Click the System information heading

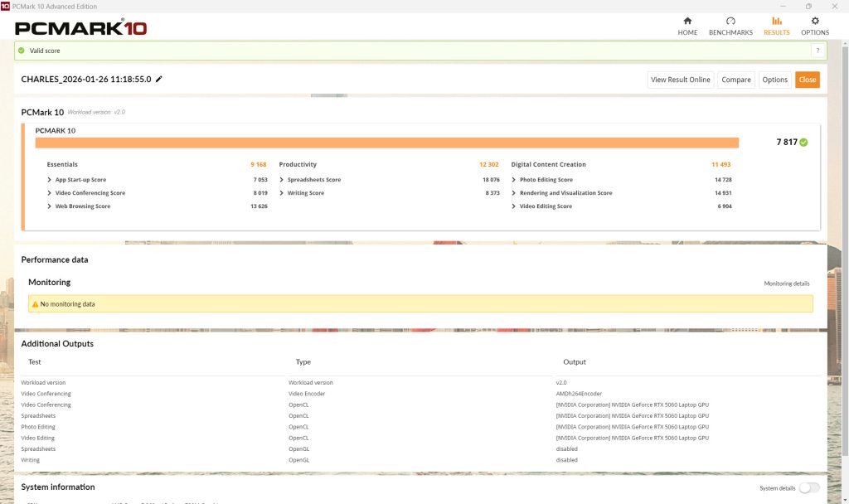[58, 487]
